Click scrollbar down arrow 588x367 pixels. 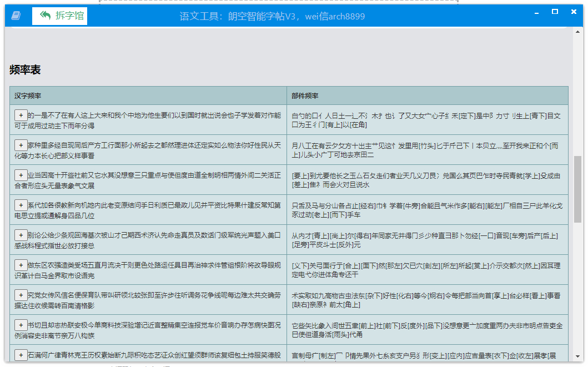(x=577, y=356)
